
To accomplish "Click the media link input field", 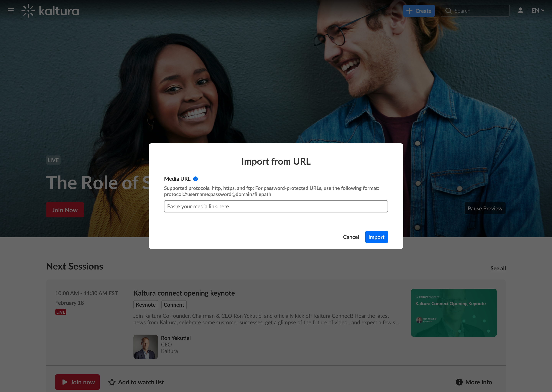I will tap(276, 206).
